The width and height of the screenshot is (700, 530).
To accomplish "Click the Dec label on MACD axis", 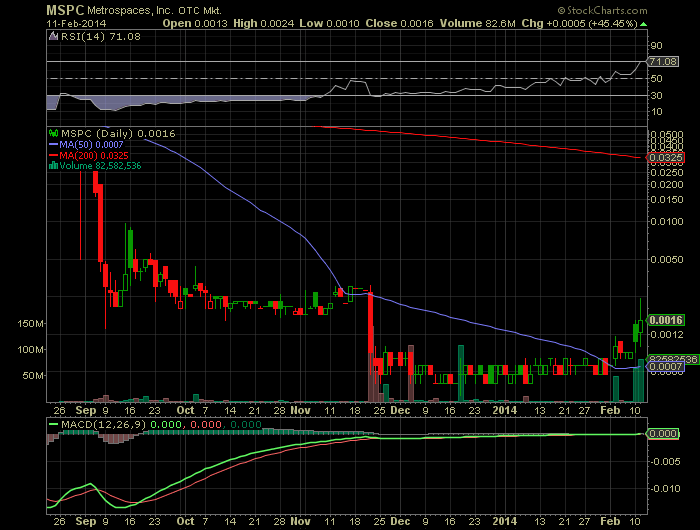I will click(400, 521).
